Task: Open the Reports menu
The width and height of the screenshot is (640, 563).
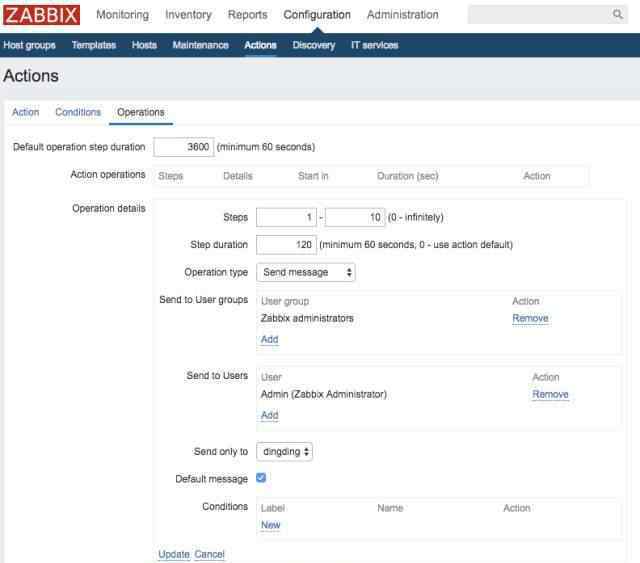Action: point(247,15)
